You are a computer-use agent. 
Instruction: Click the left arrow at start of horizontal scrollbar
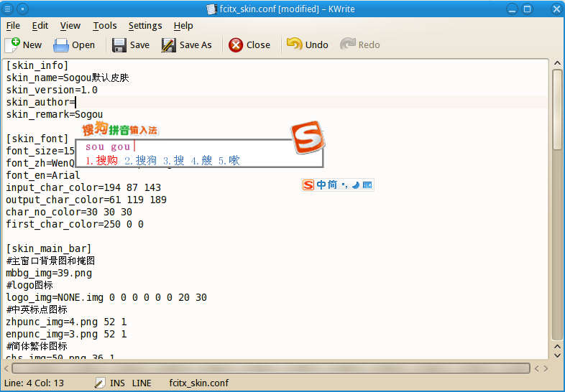(6, 368)
